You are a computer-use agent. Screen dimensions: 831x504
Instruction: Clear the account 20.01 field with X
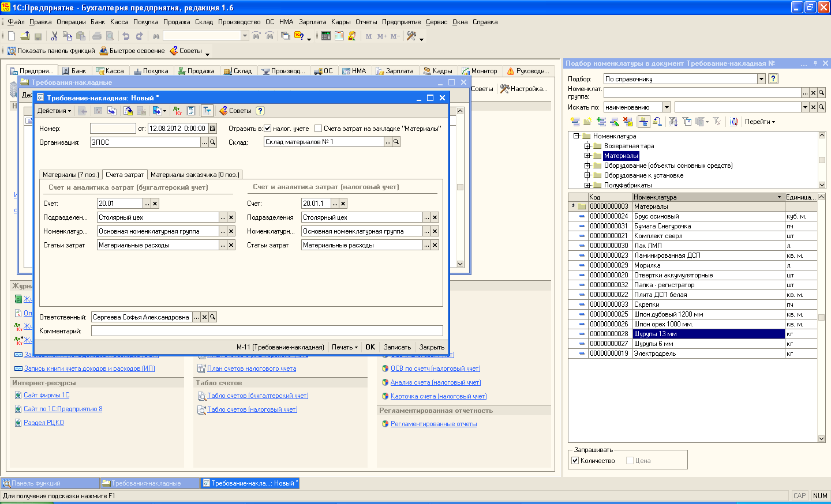tap(155, 204)
